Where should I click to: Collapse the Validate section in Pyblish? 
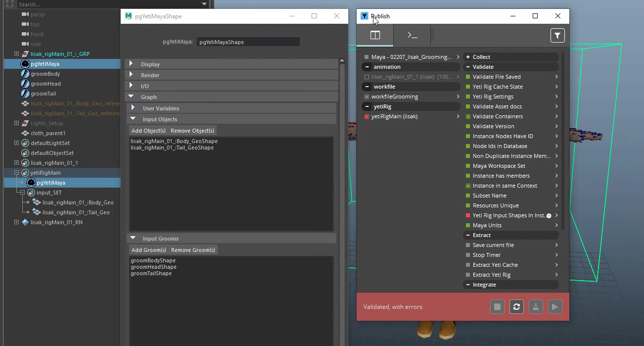(x=468, y=67)
